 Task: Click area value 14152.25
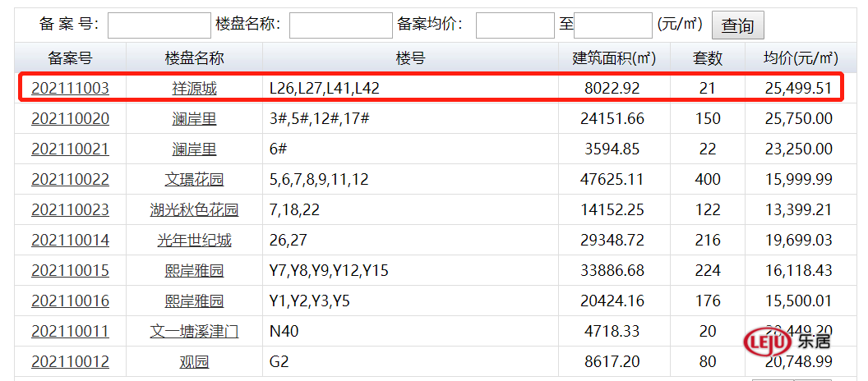point(612,210)
